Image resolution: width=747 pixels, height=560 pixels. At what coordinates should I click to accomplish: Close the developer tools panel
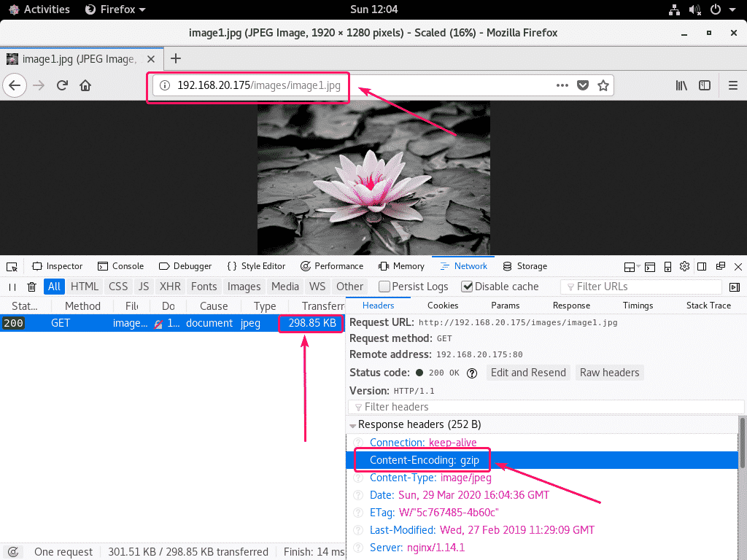pos(738,267)
